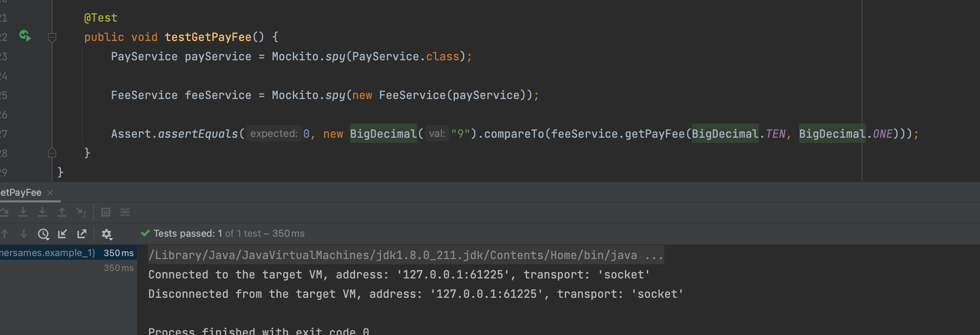
Task: Close the etPayFee debug tab
Action: pos(50,193)
